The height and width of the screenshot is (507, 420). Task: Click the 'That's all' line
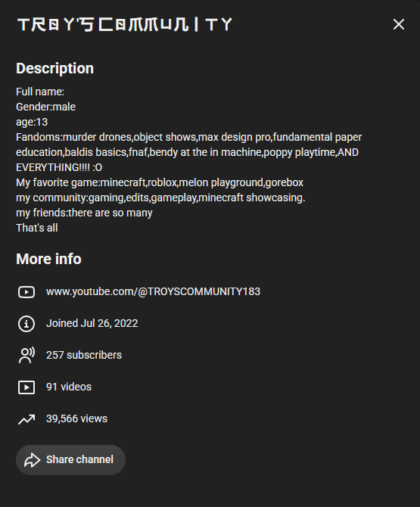(37, 228)
